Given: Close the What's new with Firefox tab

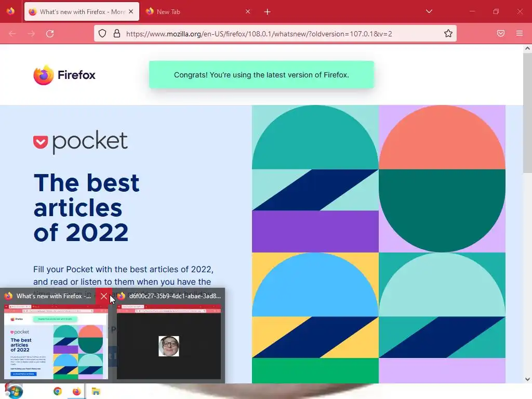Looking at the screenshot, I should (131, 11).
